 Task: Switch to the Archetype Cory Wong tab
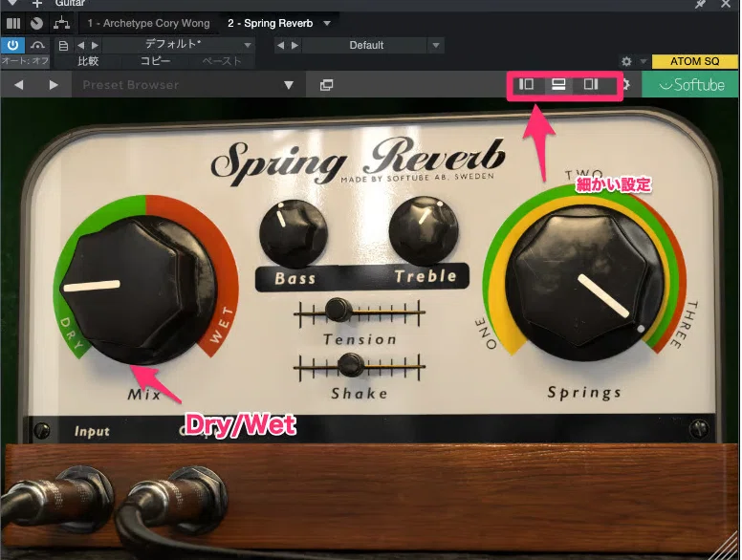[148, 23]
